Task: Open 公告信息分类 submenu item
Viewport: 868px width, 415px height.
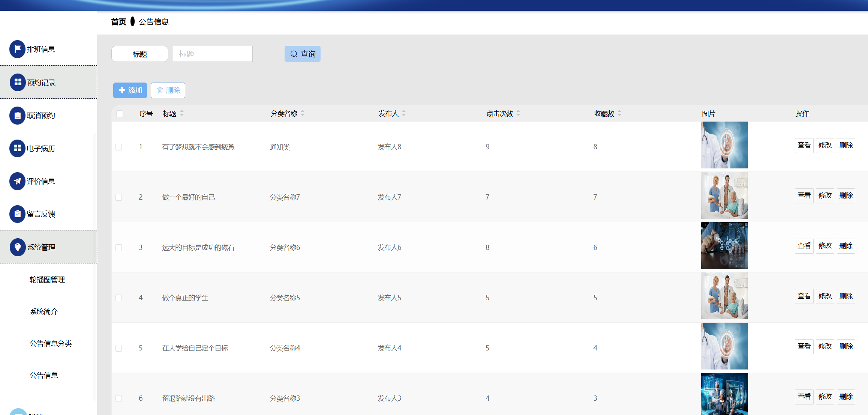Action: 51,343
